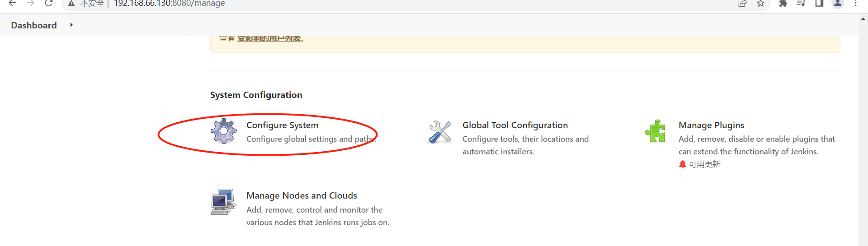
Task: Bookmark this page with the star icon
Action: click(x=761, y=4)
